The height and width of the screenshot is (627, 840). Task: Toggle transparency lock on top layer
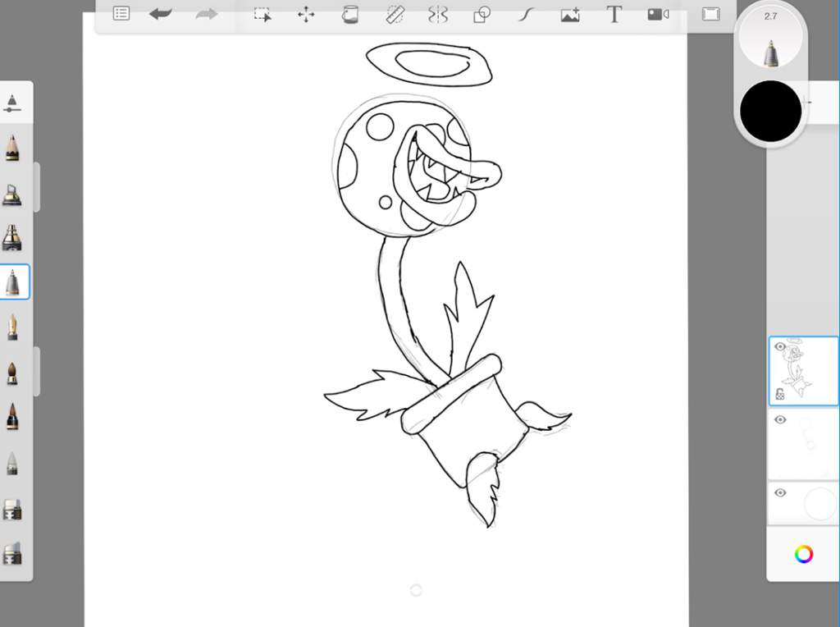coord(780,395)
